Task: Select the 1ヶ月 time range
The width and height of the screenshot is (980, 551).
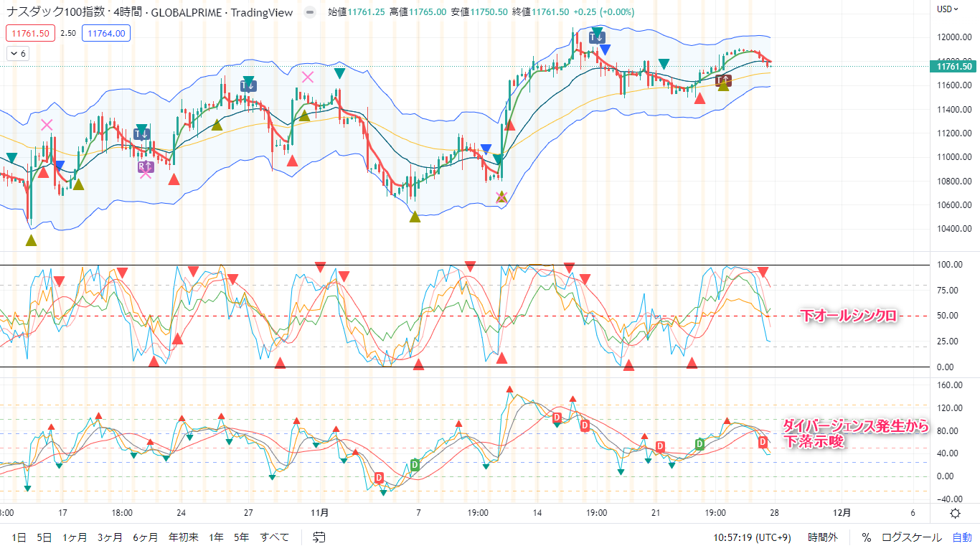Action: coord(75,537)
